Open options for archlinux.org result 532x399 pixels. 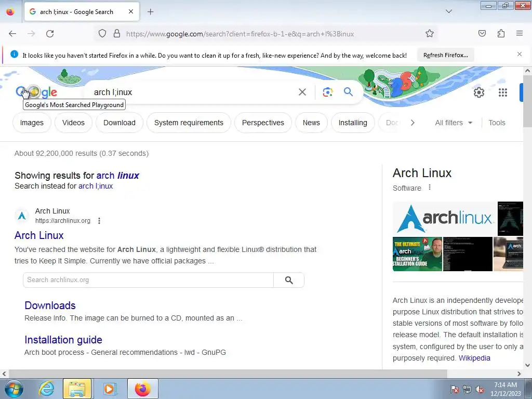[x=99, y=221]
